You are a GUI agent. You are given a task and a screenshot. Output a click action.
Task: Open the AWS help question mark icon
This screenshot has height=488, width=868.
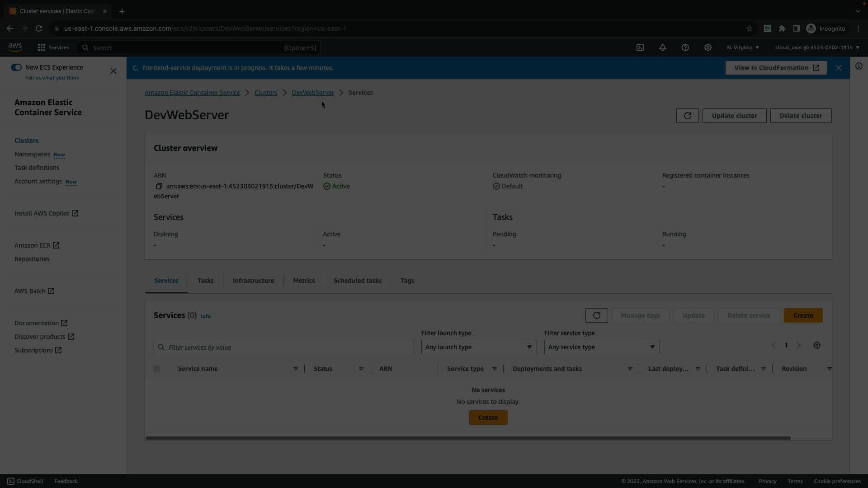coord(685,47)
